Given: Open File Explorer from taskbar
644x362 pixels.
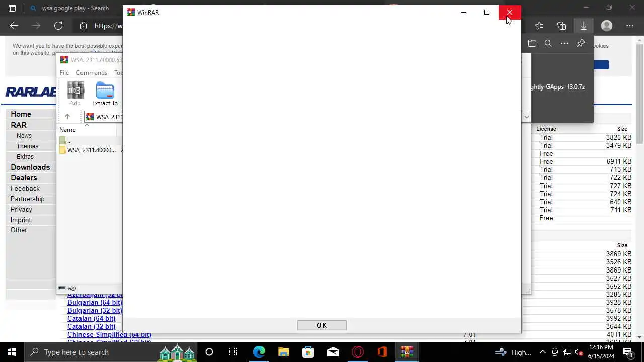Looking at the screenshot, I should (283, 352).
